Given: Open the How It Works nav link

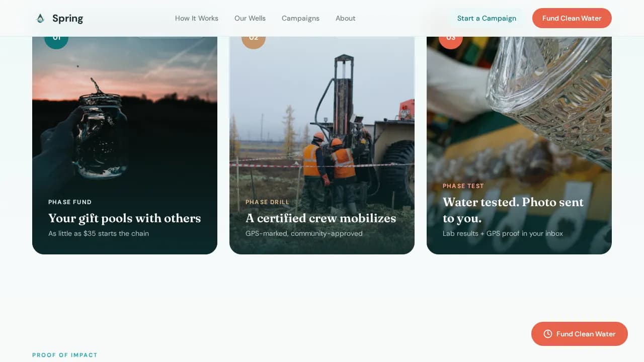Looking at the screenshot, I should [x=197, y=18].
